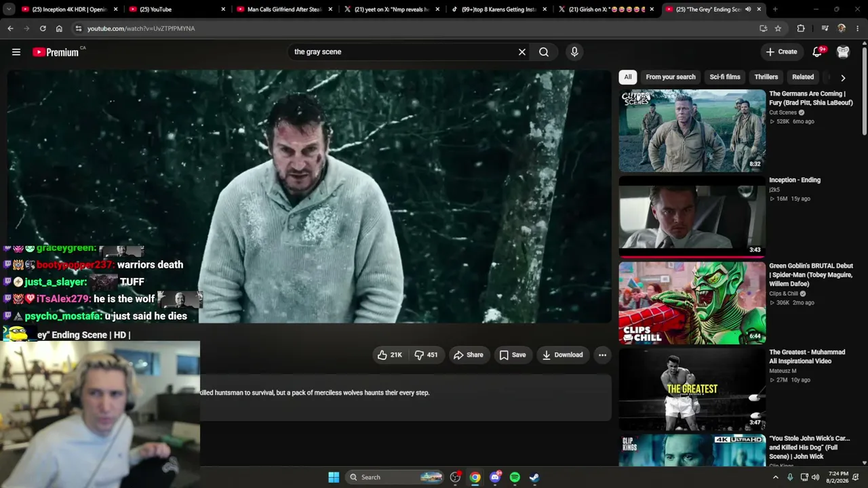Screen dimensions: 868x488
Task: Show more filter chips with the right arrow
Action: tap(843, 77)
